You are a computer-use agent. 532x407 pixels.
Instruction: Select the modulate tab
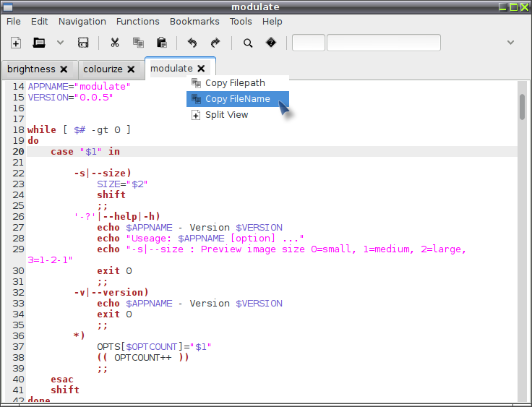click(171, 69)
